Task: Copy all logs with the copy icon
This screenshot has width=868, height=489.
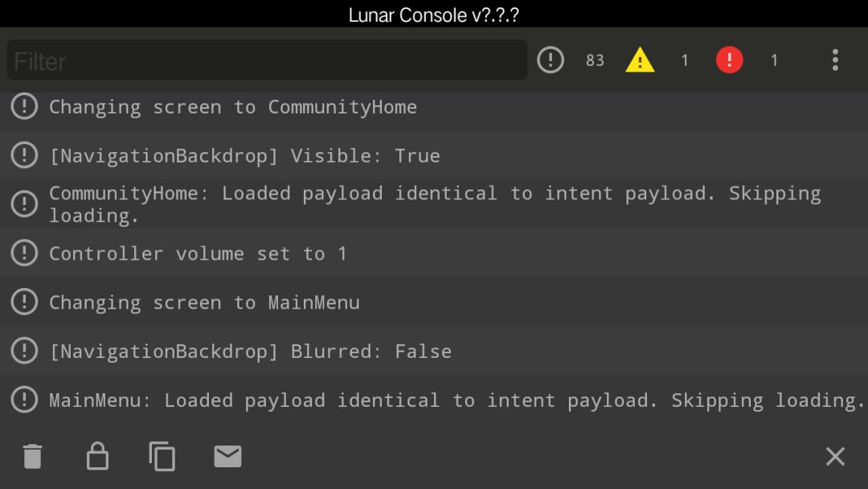Action: coord(162,456)
